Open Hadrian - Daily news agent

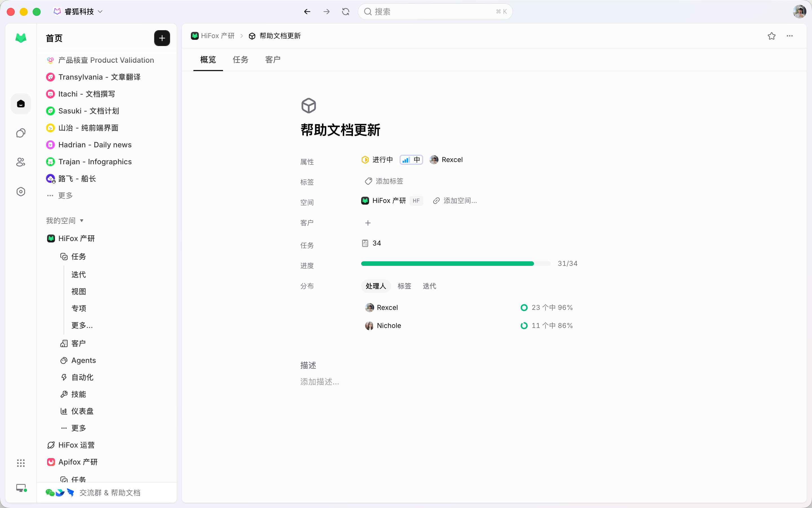[89, 145]
